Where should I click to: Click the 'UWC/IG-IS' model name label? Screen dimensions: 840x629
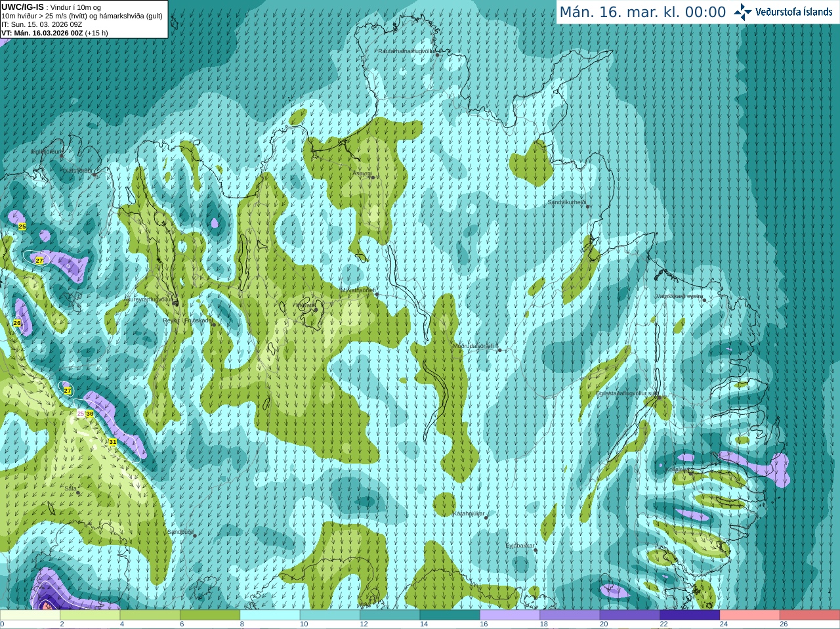[x=23, y=7]
